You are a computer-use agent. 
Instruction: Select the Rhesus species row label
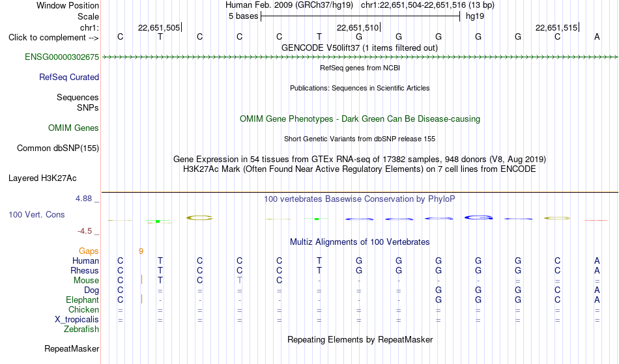point(85,270)
